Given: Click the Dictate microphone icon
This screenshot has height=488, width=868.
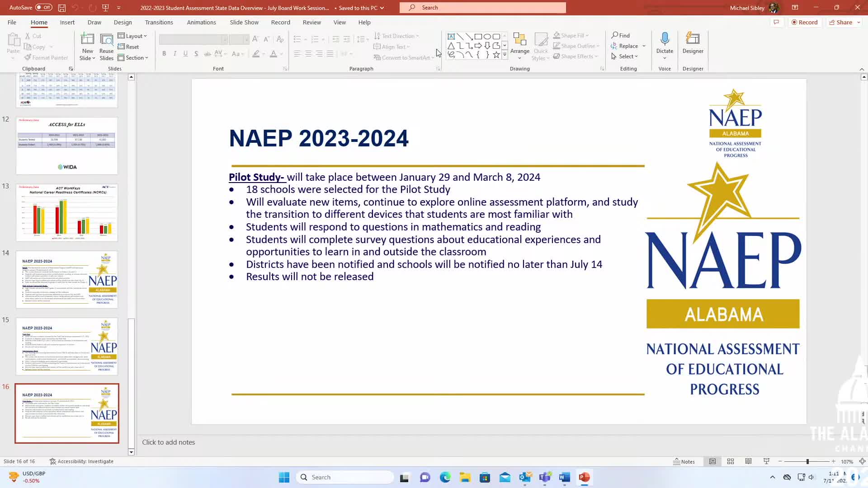Looking at the screenshot, I should 665,39.
